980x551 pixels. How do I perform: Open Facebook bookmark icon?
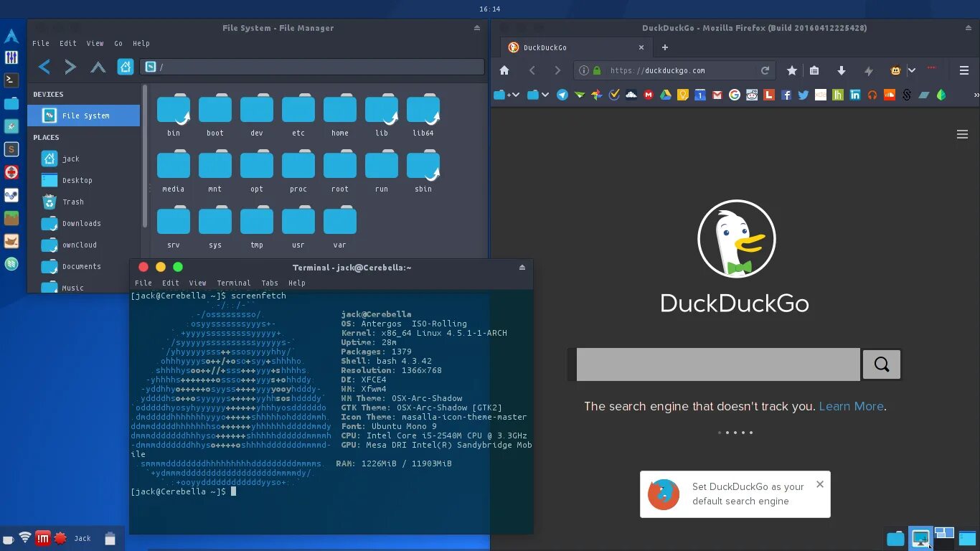(786, 95)
